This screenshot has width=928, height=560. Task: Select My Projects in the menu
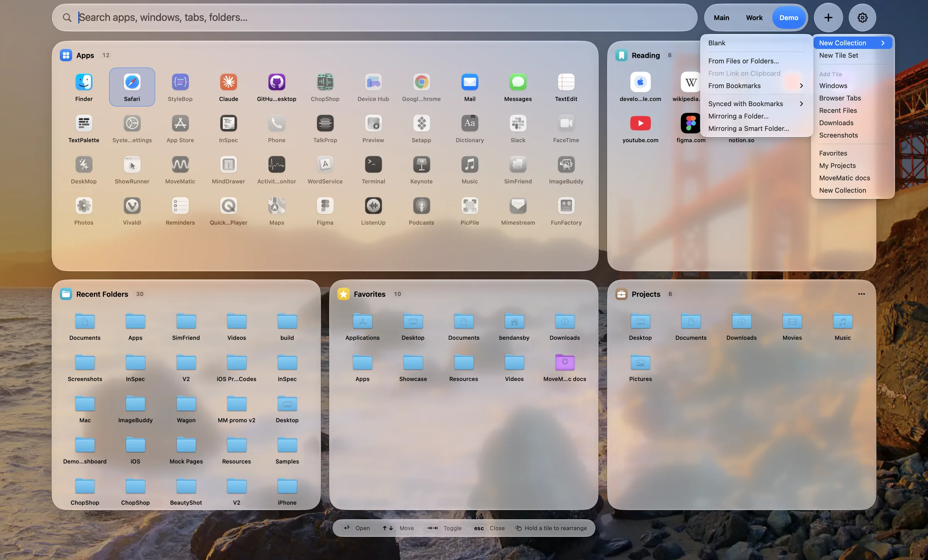click(x=853, y=165)
